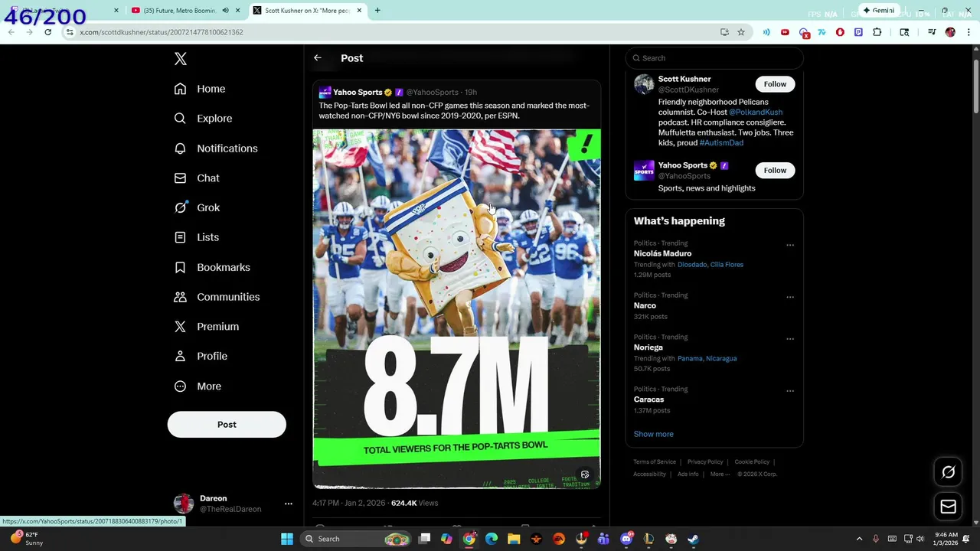Open the Gemini button in the title bar
Viewport: 980px width, 551px height.
click(878, 11)
